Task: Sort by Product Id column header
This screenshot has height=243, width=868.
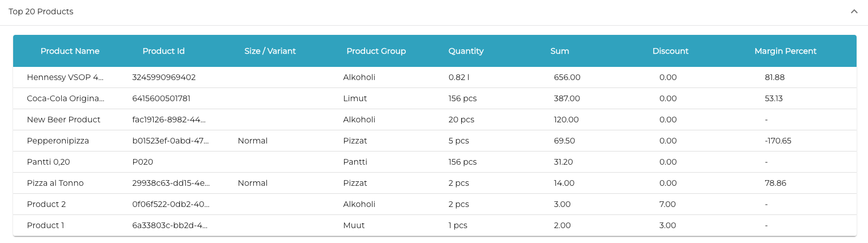Action: pos(163,51)
